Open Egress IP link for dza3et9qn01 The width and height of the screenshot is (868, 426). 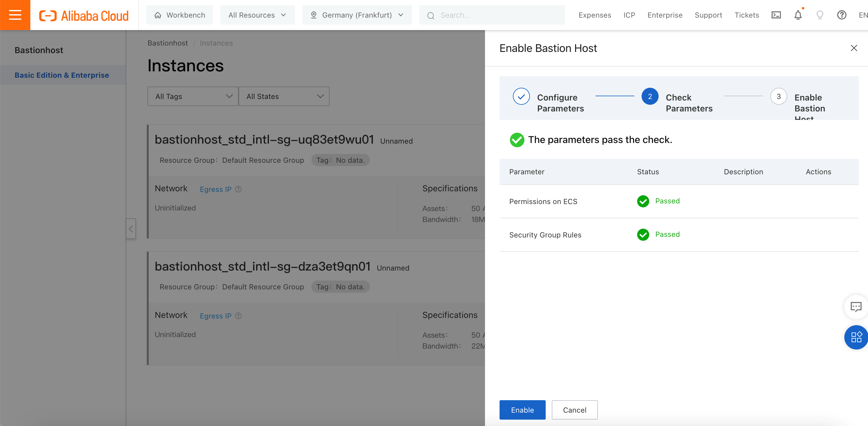pyautogui.click(x=216, y=316)
